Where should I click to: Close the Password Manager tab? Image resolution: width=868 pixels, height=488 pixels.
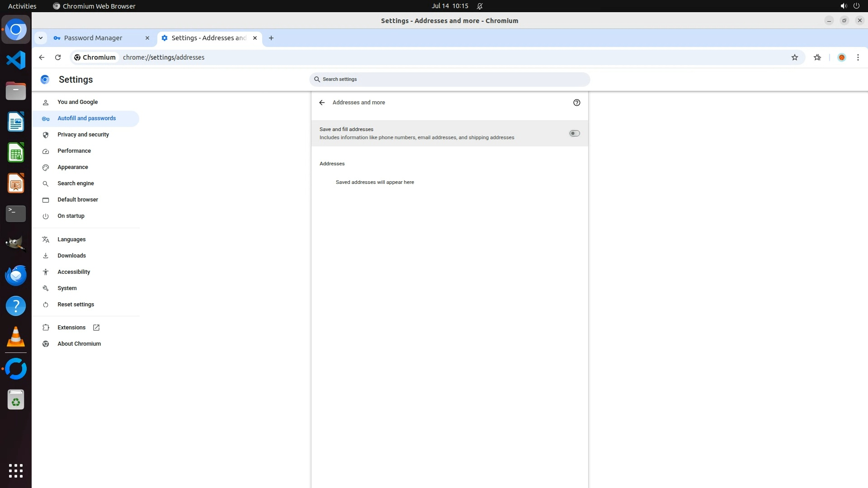coord(147,38)
